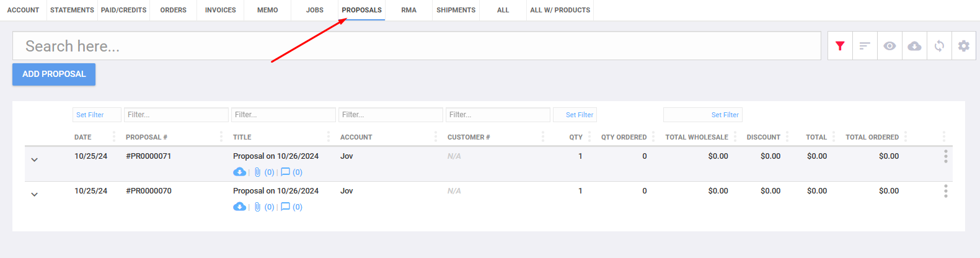980x258 pixels.
Task: Click the red filter funnel icon
Action: 840,46
